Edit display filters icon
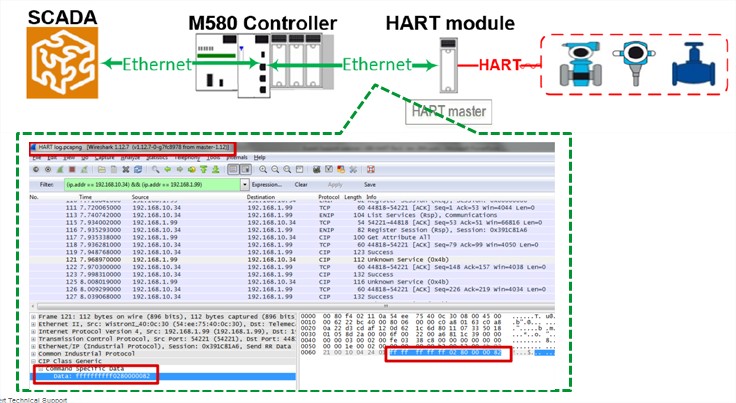The height and width of the screenshot is (403, 736). click(x=329, y=169)
